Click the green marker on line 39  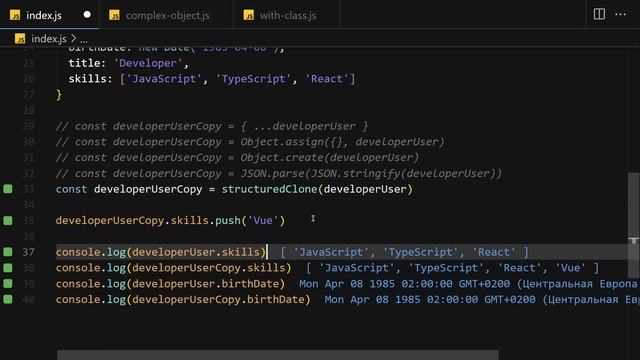8,284
